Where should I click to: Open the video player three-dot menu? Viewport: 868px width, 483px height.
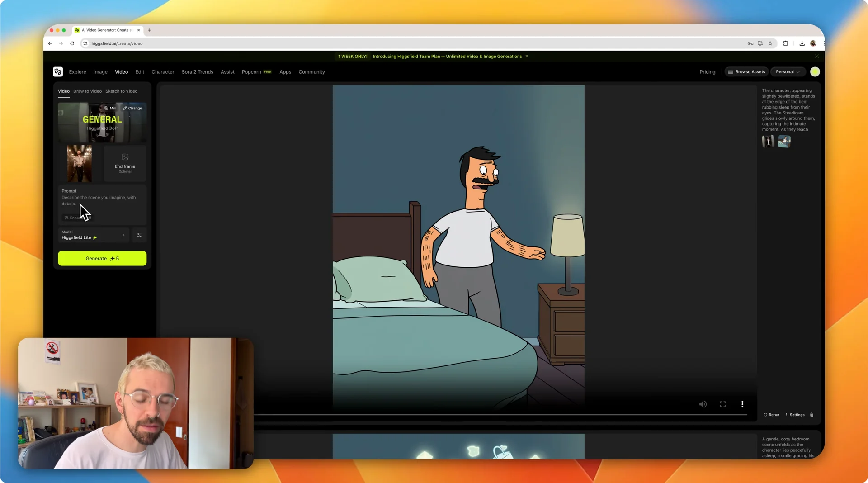click(742, 404)
